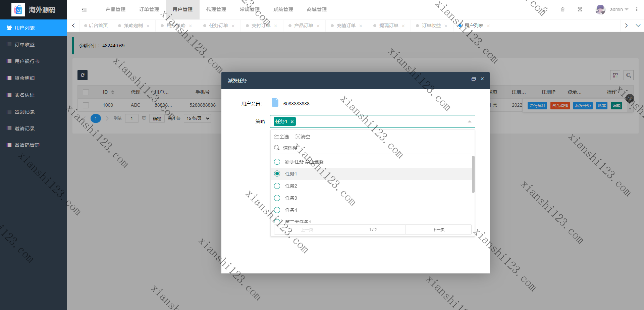The image size is (644, 310).
Task: Click the 资金调整 button
Action: [x=560, y=106]
